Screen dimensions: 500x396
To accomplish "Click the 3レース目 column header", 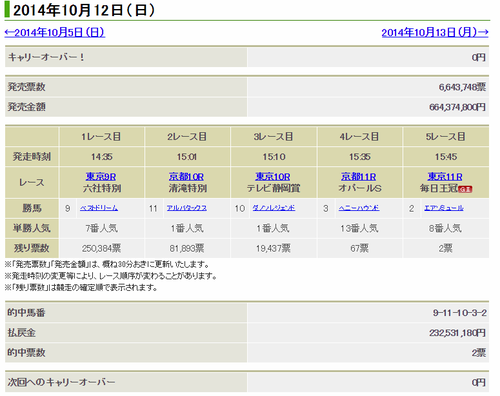I will pos(273,137).
